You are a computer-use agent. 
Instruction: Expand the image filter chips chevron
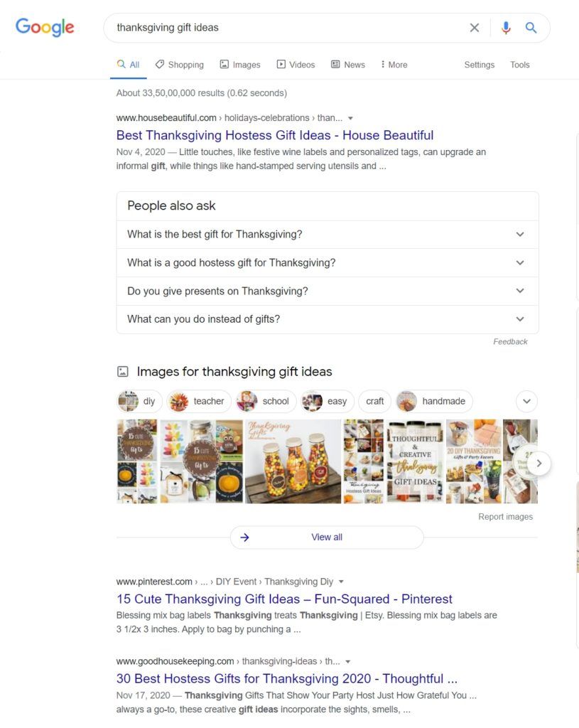click(526, 401)
